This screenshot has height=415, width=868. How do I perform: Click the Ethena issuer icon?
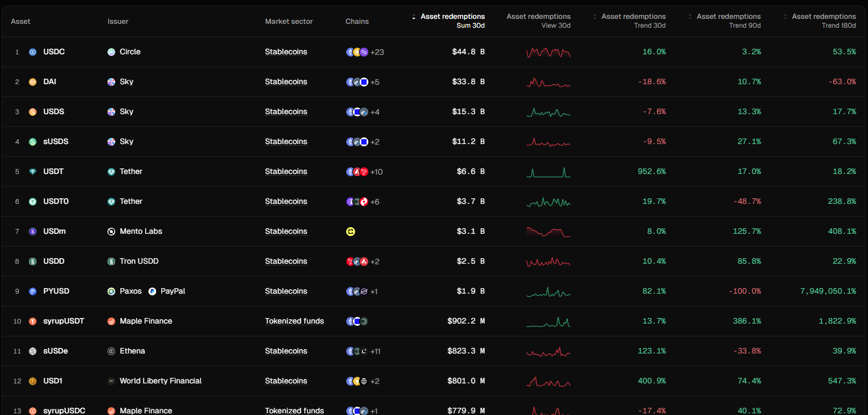[x=111, y=351]
